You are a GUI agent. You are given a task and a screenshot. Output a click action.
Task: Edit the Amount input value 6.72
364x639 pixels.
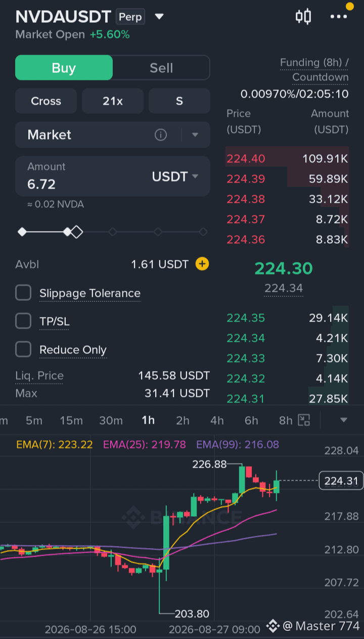pos(41,185)
